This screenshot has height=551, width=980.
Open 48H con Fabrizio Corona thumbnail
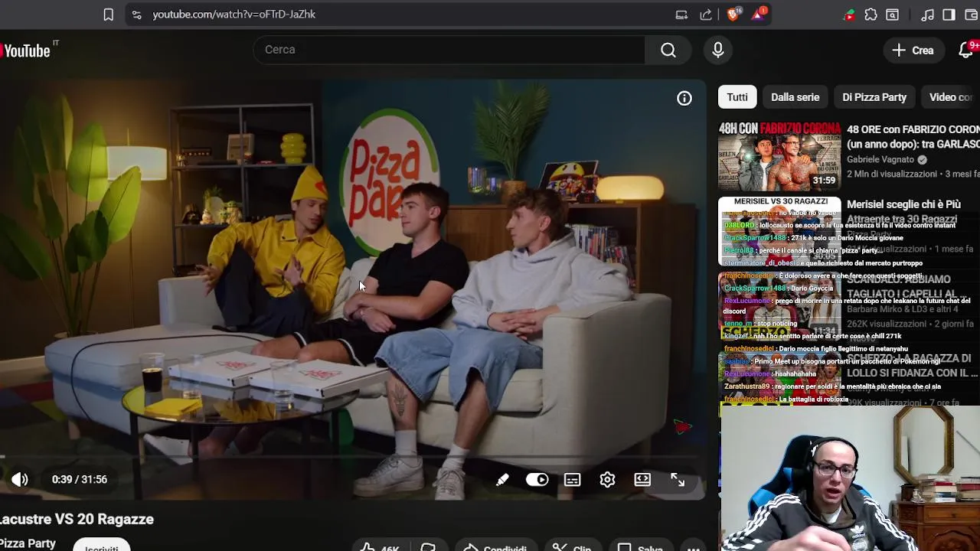coord(779,156)
